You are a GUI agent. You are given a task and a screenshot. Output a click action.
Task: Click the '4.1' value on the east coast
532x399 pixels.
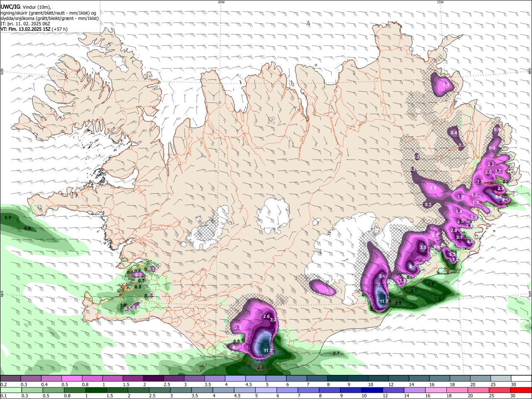pyautogui.click(x=505, y=200)
